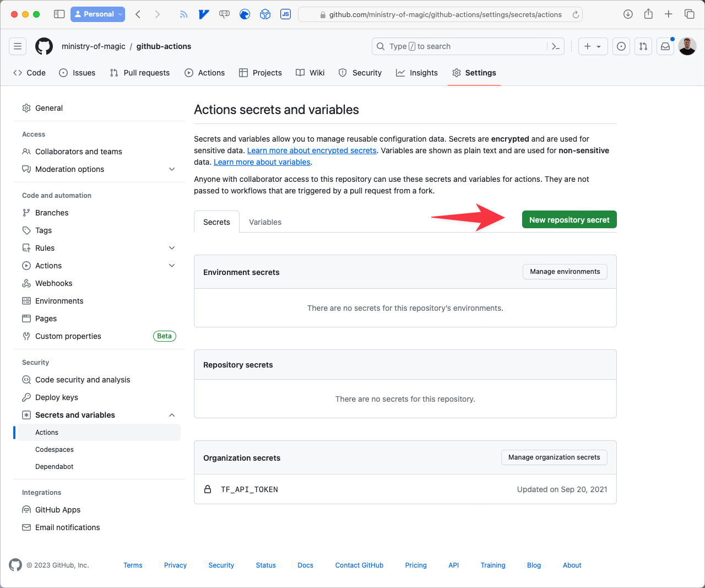Open Learn more about variables link
Viewport: 705px width, 588px height.
coord(262,162)
